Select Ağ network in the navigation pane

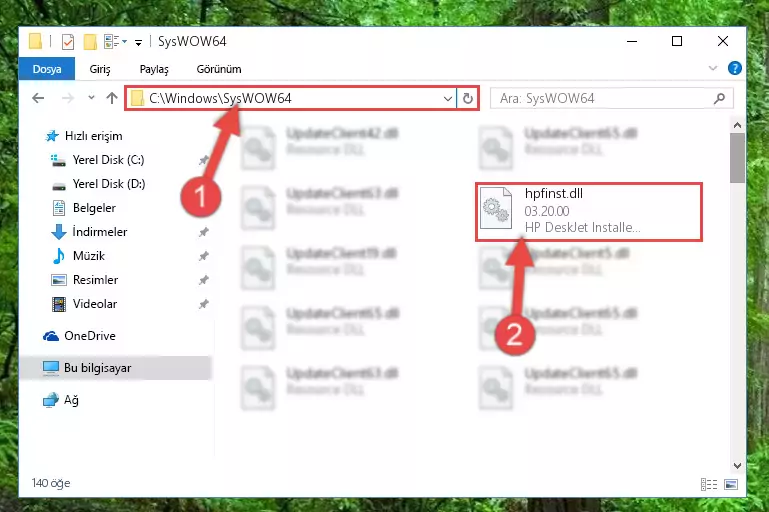[x=71, y=400]
